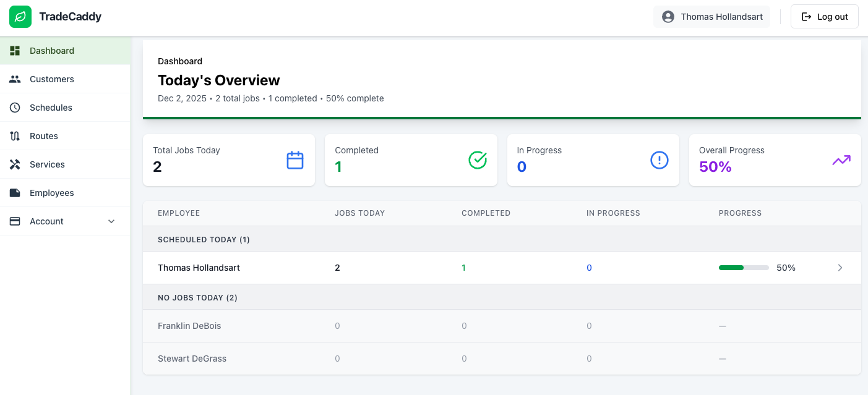Image resolution: width=868 pixels, height=395 pixels.
Task: Go to the Employees page
Action: pyautogui.click(x=52, y=193)
